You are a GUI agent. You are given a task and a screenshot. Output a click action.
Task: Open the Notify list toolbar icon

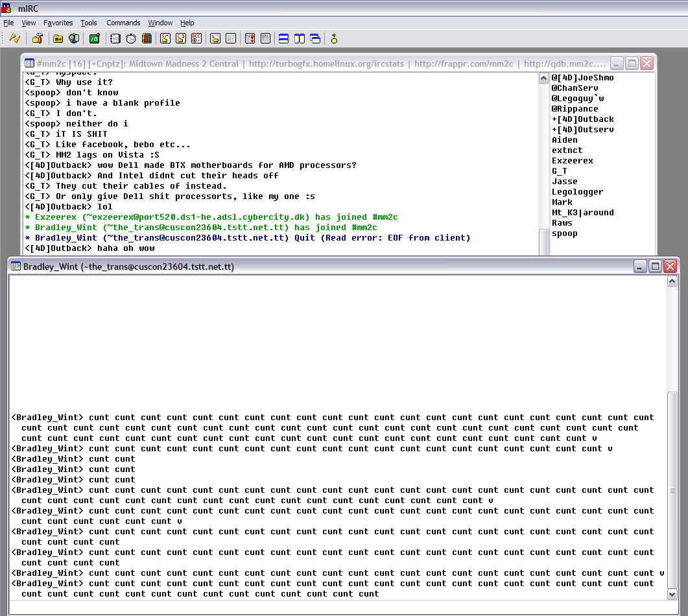coord(250,39)
